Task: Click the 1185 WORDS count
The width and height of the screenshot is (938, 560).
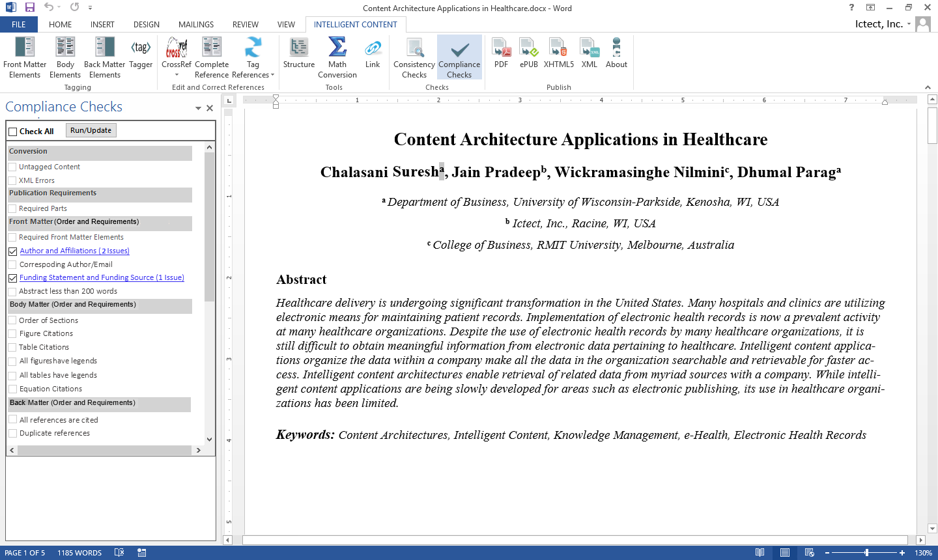Action: point(79,553)
